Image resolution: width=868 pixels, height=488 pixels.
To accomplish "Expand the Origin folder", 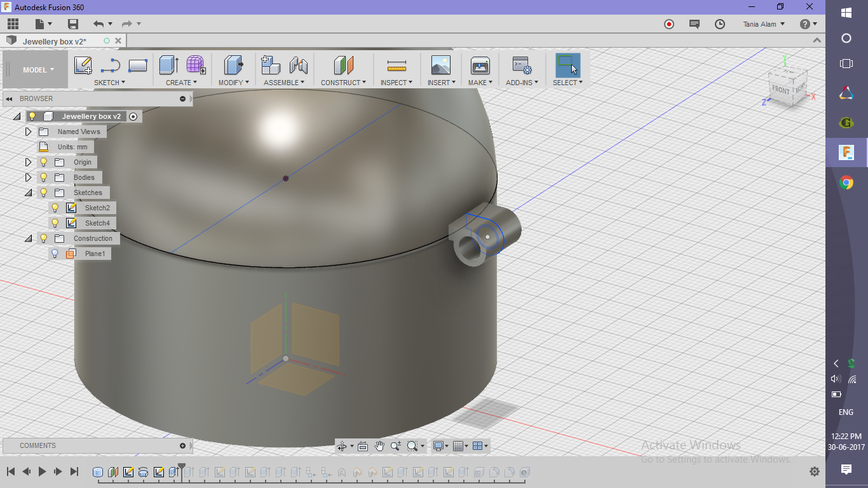I will 28,162.
